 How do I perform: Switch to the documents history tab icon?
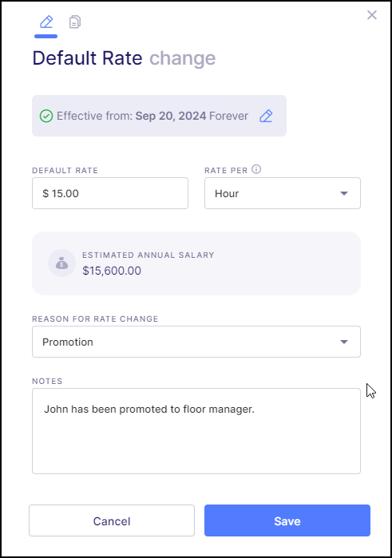point(75,22)
